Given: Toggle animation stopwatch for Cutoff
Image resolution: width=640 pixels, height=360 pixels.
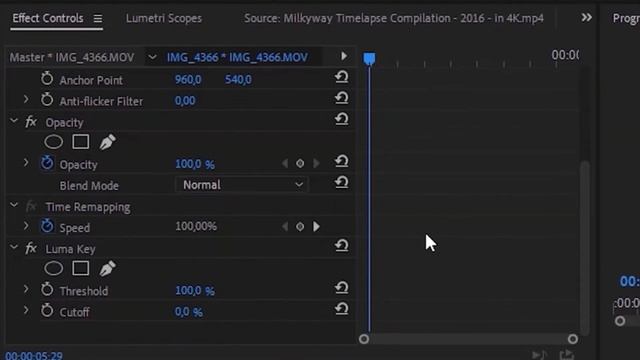Looking at the screenshot, I should pos(47,310).
